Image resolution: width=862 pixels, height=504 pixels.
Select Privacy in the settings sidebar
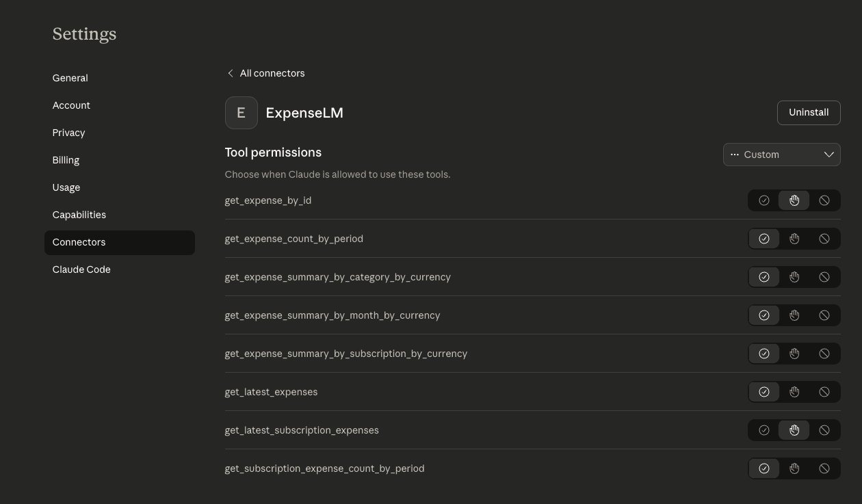pos(68,133)
